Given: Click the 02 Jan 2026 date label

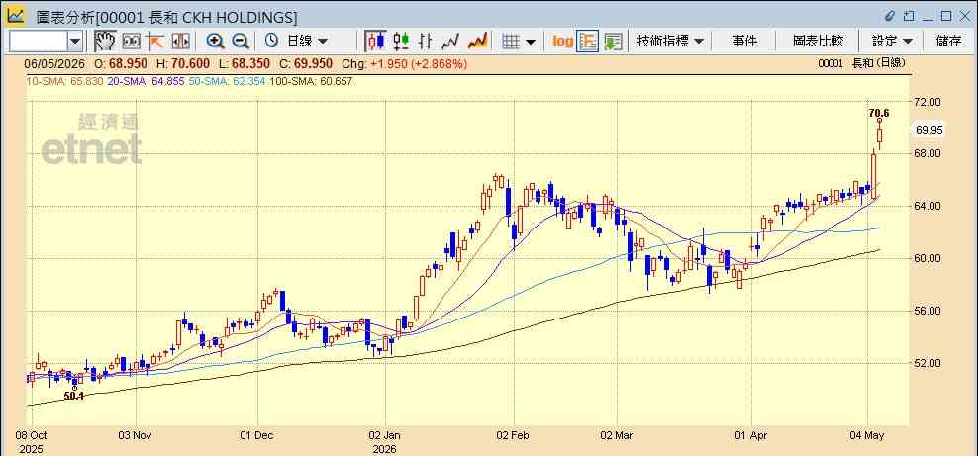Looking at the screenshot, I should pyautogui.click(x=386, y=441).
